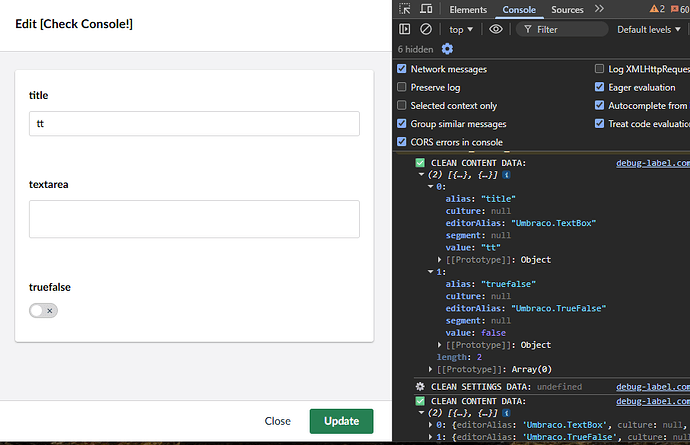Image resolution: width=690 pixels, height=445 pixels.
Task: Show more DevTools tabs chevron
Action: point(599,9)
